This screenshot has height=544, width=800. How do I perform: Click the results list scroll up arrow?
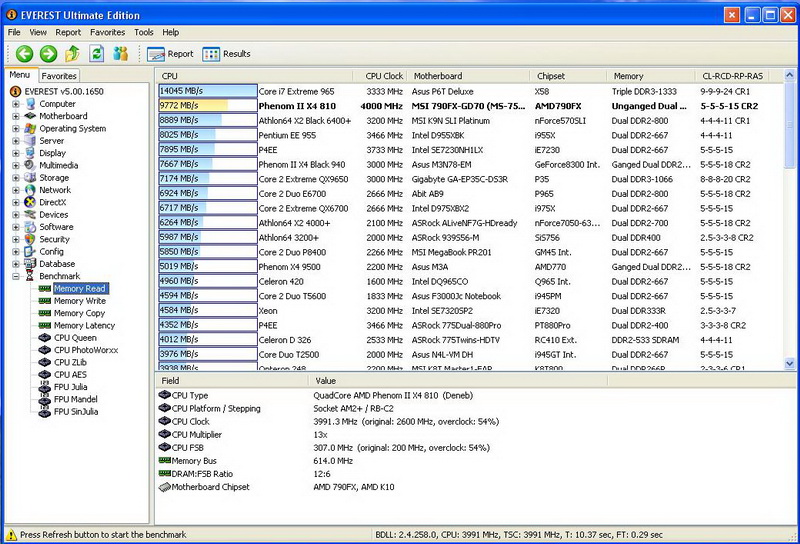(789, 76)
